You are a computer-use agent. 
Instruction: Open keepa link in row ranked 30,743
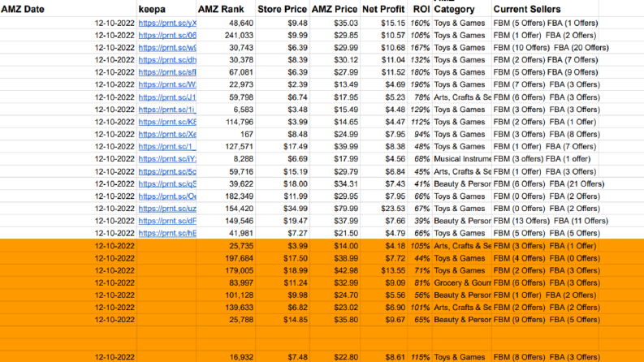[x=167, y=48]
